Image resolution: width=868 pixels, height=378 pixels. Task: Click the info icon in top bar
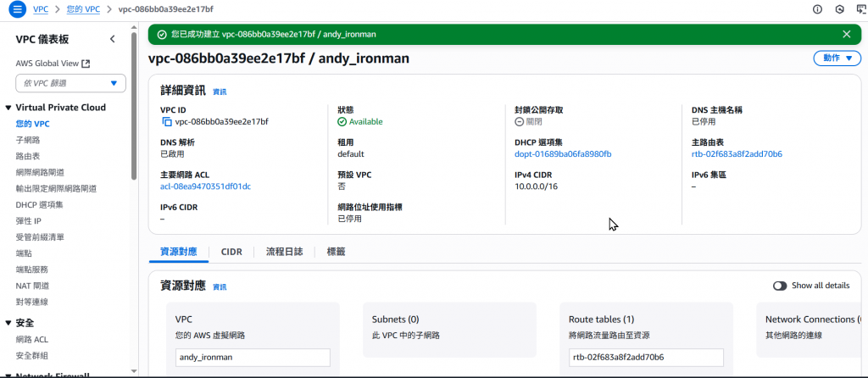coord(817,9)
